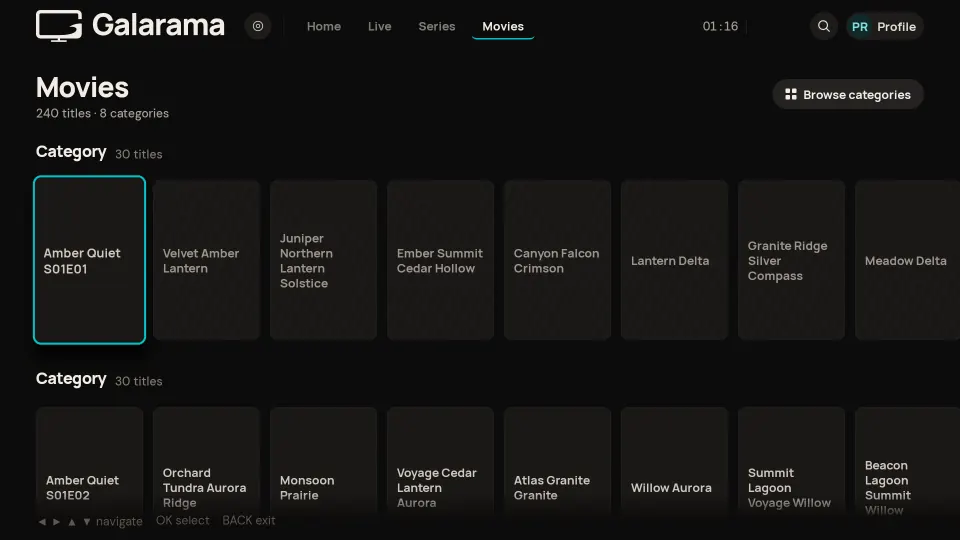Image resolution: width=960 pixels, height=540 pixels.
Task: Click the Galarama brand name text
Action: point(158,26)
